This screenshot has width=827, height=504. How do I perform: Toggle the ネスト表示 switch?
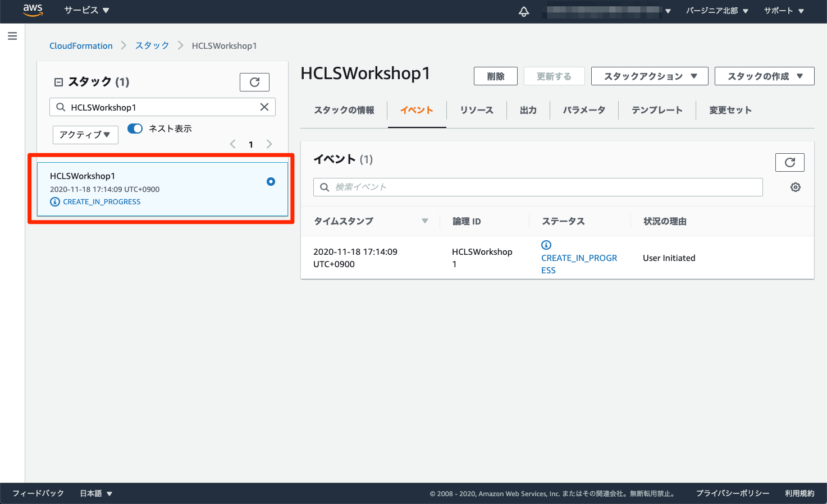click(x=135, y=129)
